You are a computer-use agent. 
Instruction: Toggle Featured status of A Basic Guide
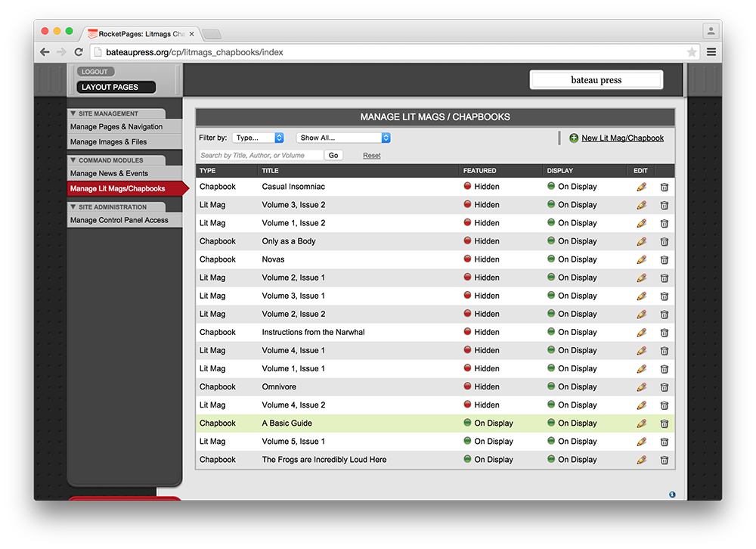(x=467, y=423)
